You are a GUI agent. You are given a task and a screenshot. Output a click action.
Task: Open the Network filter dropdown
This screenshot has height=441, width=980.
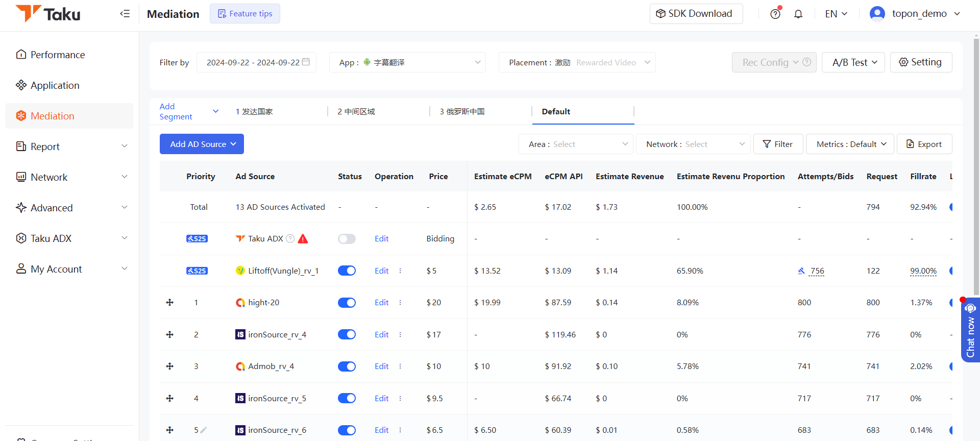point(693,144)
